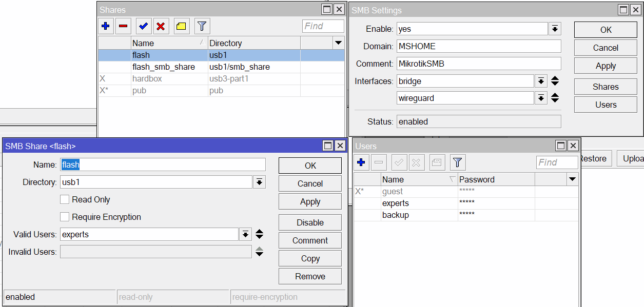Select the flash_smb_share row
Viewport: 644px width, 307px height.
coord(221,67)
